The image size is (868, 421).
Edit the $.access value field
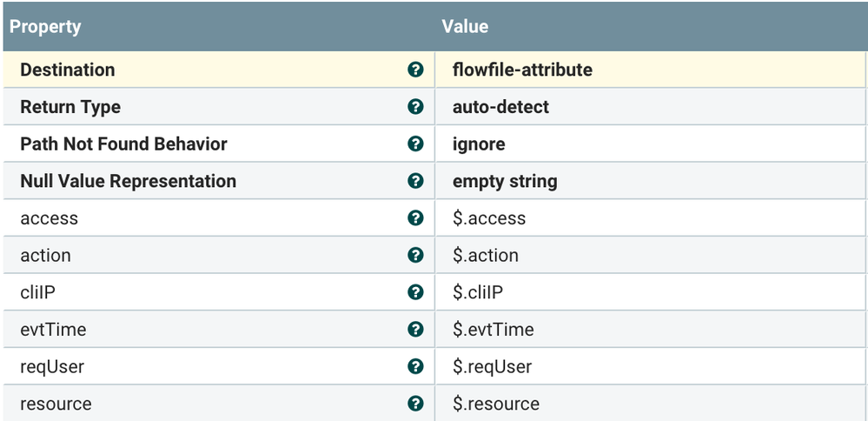click(x=489, y=218)
